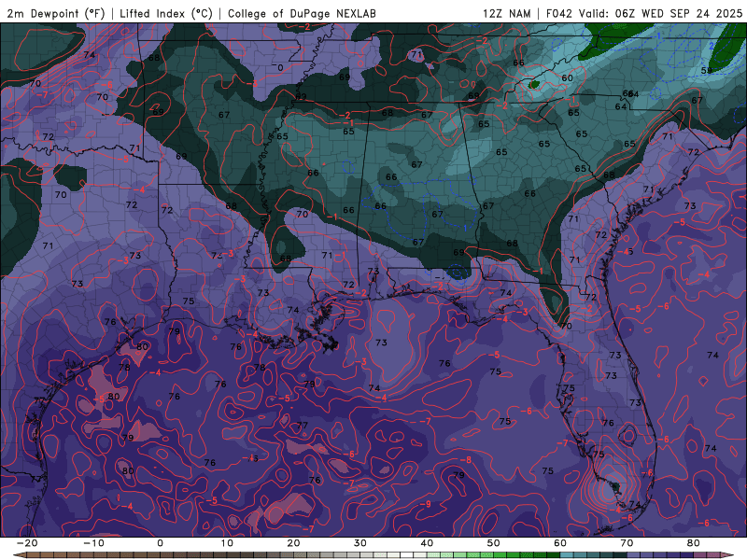Image resolution: width=747 pixels, height=560 pixels.
Task: Click the "2m Dewpoint (°F)" title text
Action: click(x=56, y=13)
